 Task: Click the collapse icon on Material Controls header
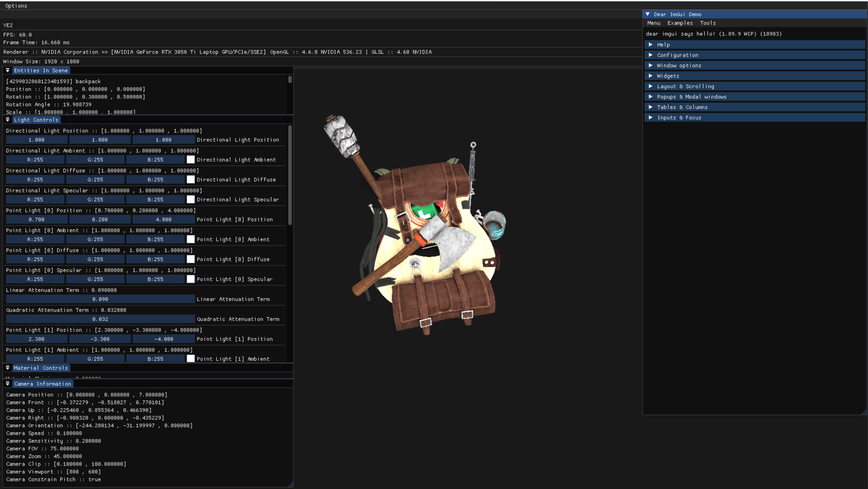[x=8, y=368]
